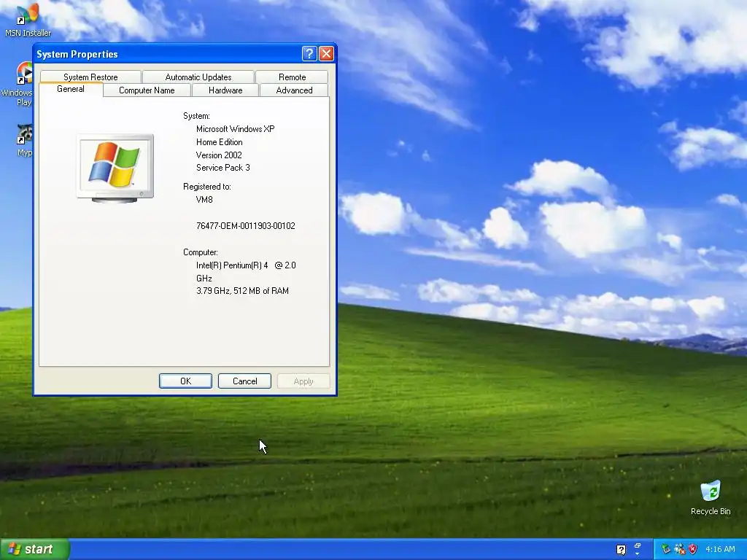Click the System Properties help question-mark button

309,53
